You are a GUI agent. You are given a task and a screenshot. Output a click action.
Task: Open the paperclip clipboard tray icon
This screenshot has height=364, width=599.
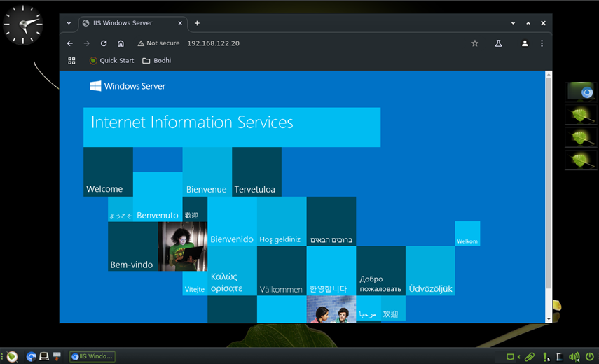pos(530,357)
